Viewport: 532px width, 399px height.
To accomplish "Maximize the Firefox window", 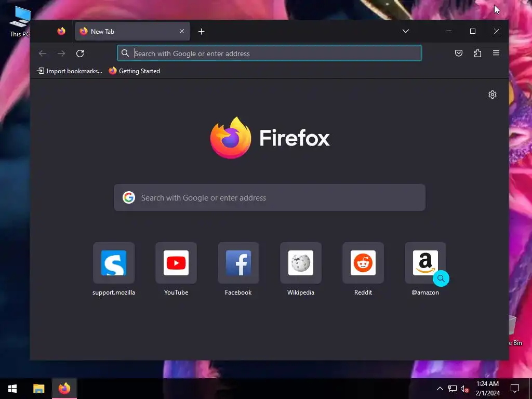I will tap(473, 31).
